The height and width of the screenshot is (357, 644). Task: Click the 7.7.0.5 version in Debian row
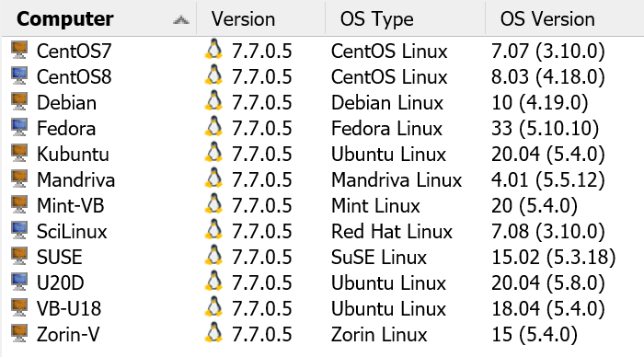[261, 103]
